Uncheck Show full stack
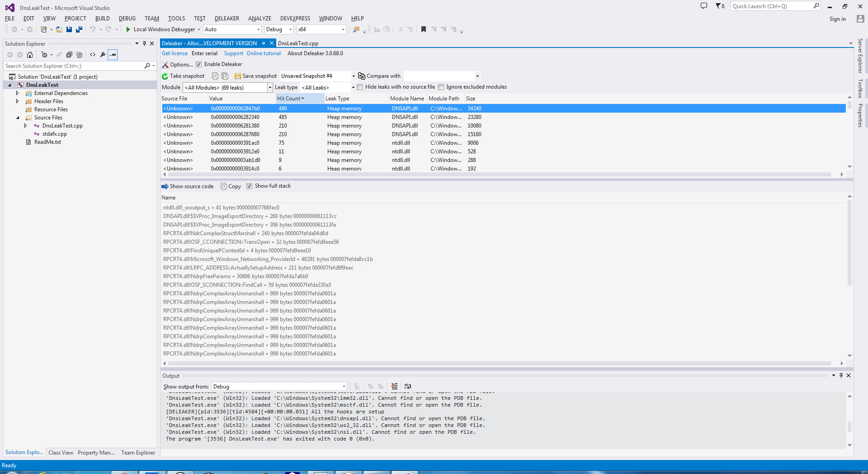Viewport: 868px width, 474px height. pyautogui.click(x=249, y=186)
